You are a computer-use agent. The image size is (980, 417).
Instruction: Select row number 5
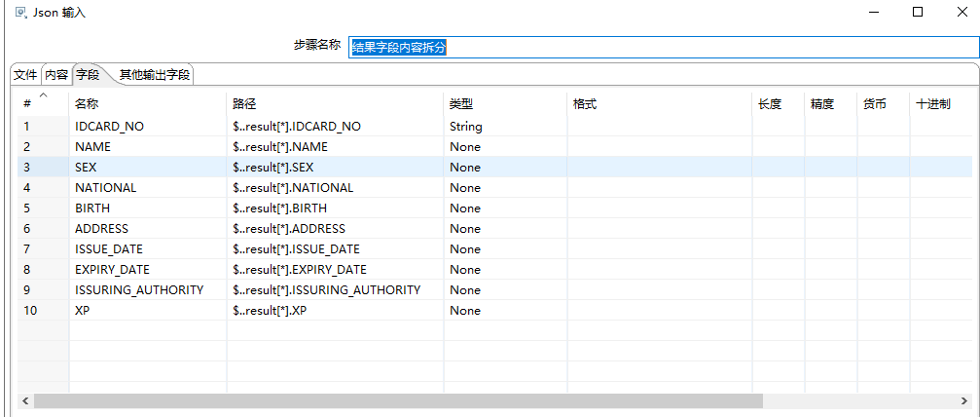pos(43,208)
